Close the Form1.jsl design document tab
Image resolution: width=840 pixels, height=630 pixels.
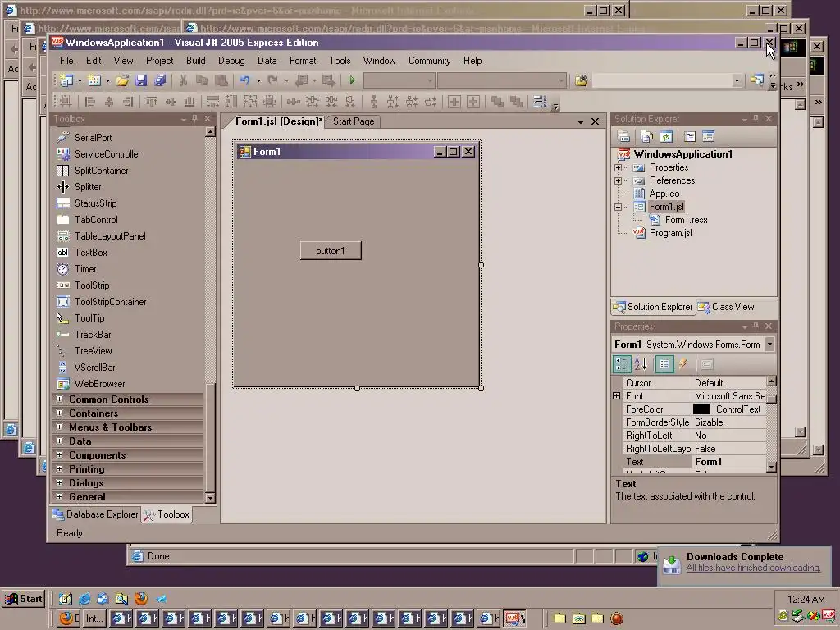click(x=596, y=121)
